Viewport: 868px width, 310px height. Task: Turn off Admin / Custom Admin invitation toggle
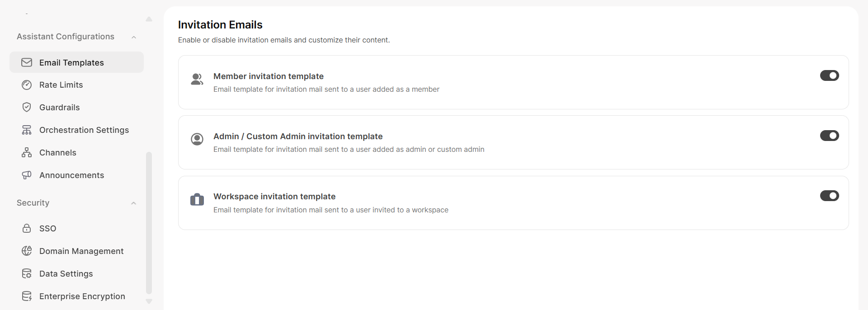point(829,136)
